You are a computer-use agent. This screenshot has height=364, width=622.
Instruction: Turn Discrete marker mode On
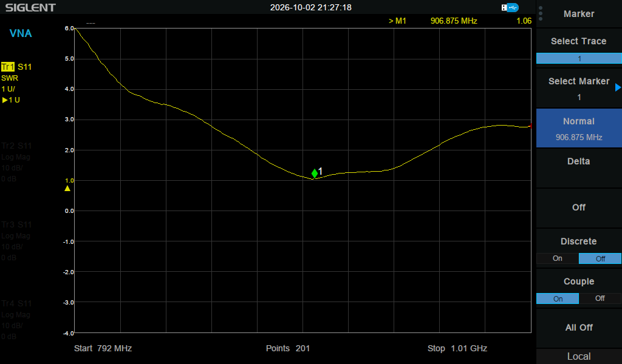tap(558, 258)
